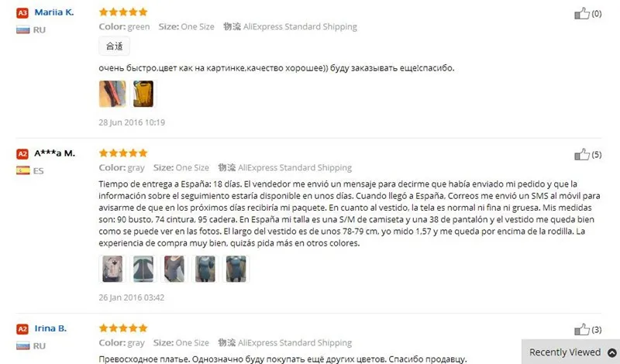Mark Irina B.'s review as helpful
Screen dimensions: 620x364
[582, 330]
